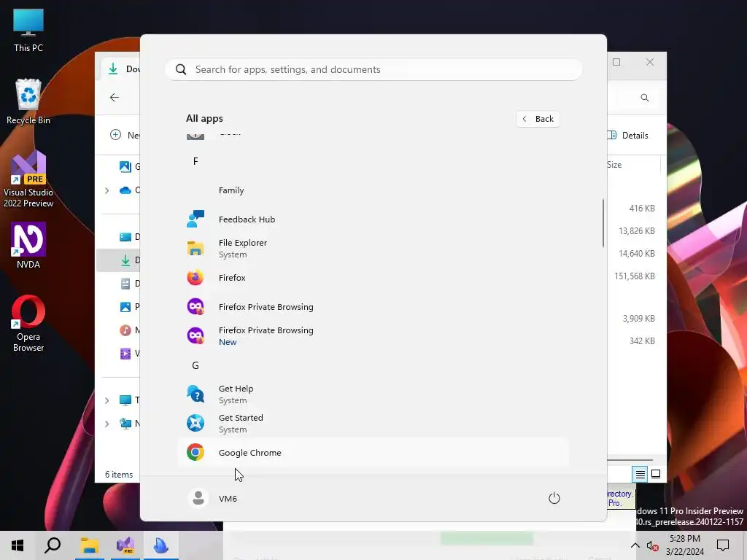Image resolution: width=747 pixels, height=560 pixels.
Task: Select the file sized 342 KB
Action: coord(642,341)
